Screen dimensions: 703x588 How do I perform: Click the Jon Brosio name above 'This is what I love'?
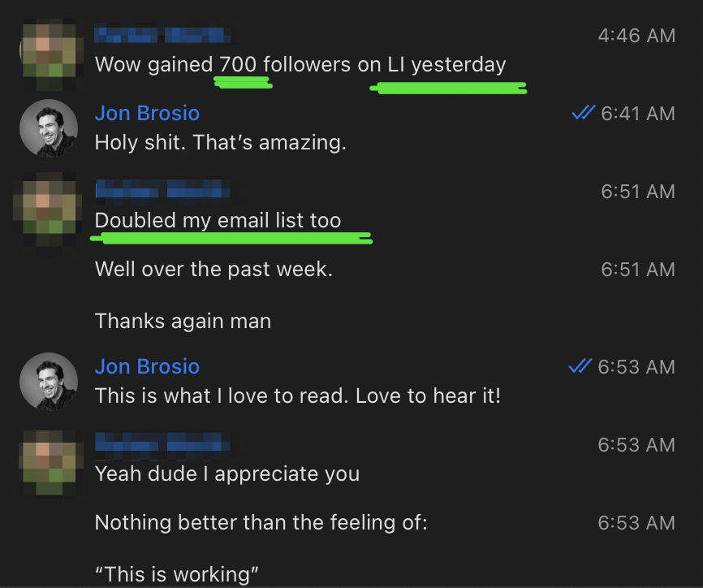tap(147, 366)
